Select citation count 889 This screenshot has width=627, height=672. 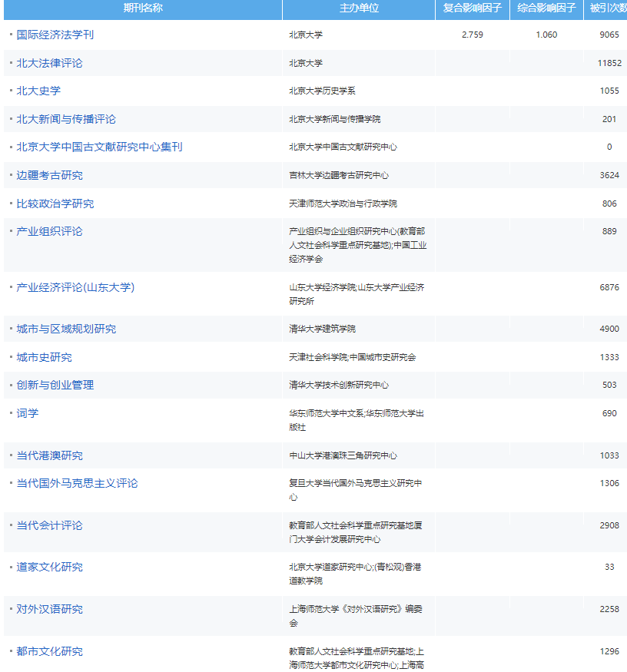(x=609, y=231)
